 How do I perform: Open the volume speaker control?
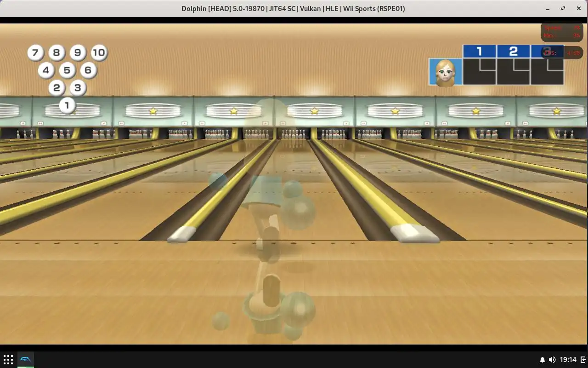coord(552,360)
